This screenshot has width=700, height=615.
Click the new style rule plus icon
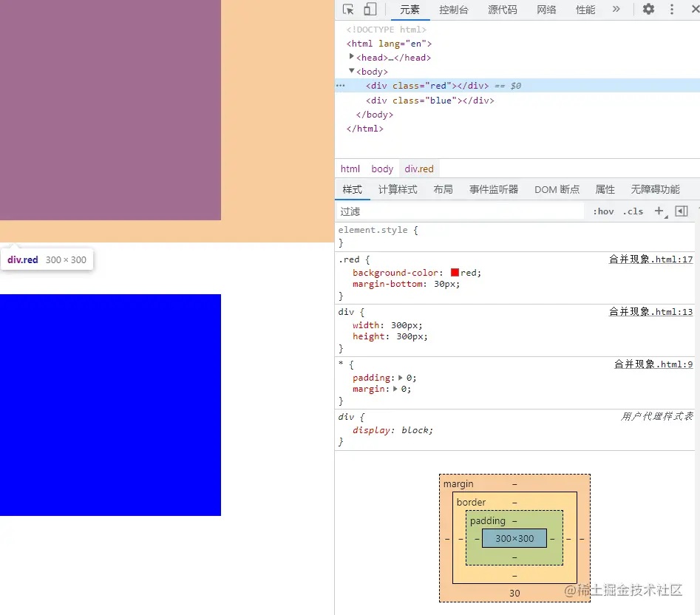(x=659, y=211)
